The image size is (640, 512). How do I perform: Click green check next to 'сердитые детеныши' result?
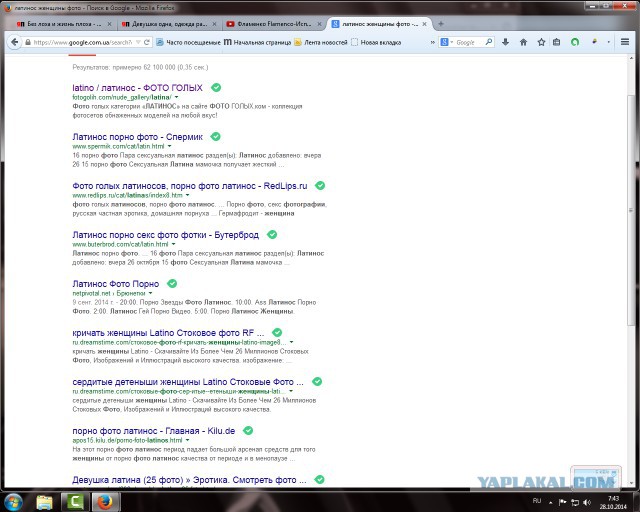click(317, 381)
